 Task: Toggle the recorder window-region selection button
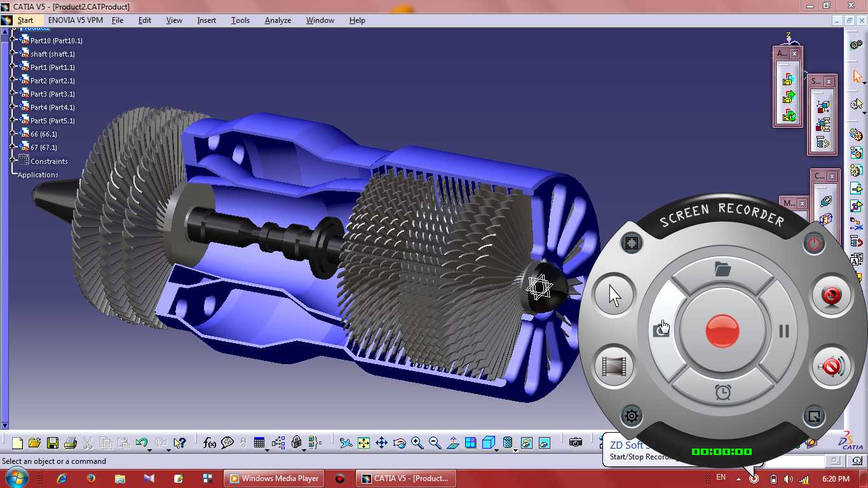click(x=813, y=416)
